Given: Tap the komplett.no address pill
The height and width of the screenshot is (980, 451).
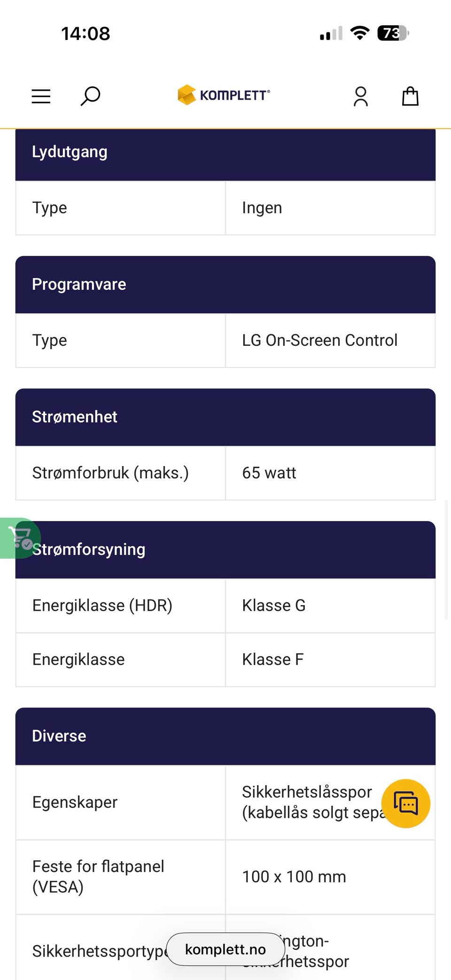Looking at the screenshot, I should tap(225, 949).
